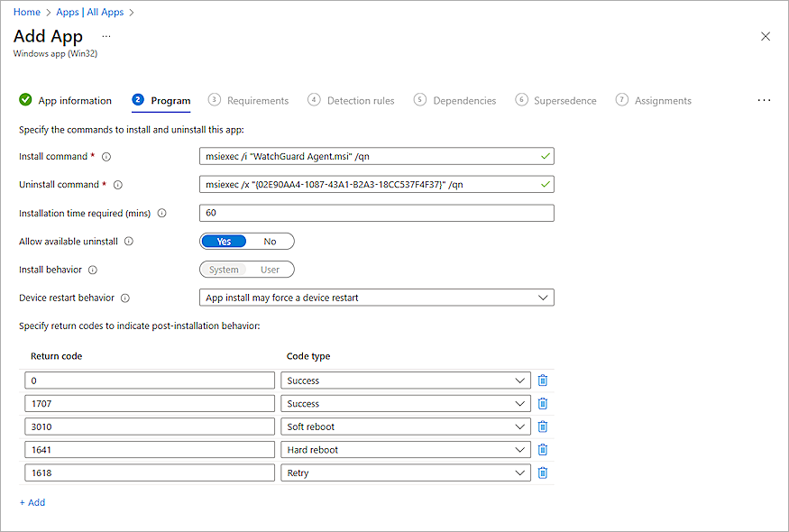Open code type dropdown for return code 0
This screenshot has width=789, height=532.
(406, 381)
